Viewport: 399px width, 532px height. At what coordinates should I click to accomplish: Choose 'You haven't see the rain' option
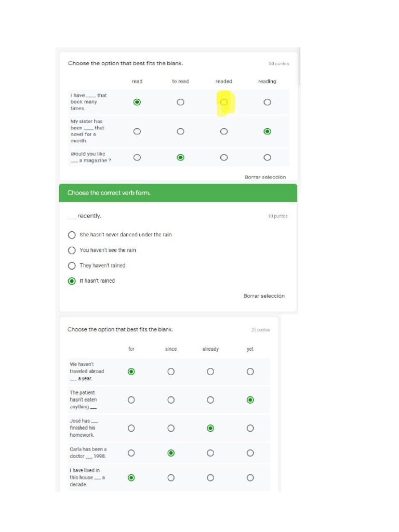click(72, 250)
